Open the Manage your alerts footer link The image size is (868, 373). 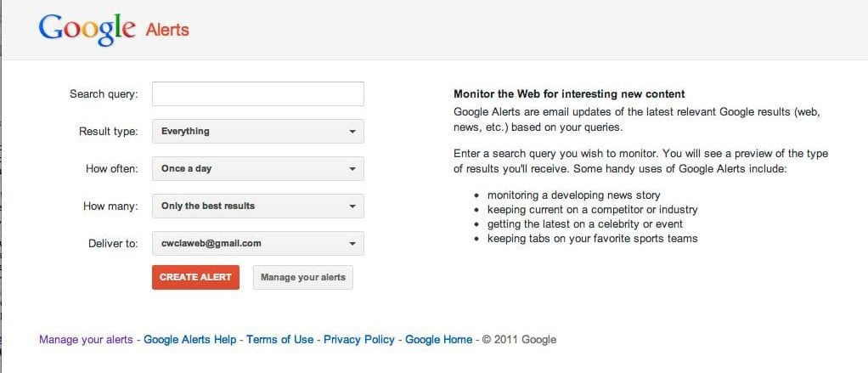[86, 339]
